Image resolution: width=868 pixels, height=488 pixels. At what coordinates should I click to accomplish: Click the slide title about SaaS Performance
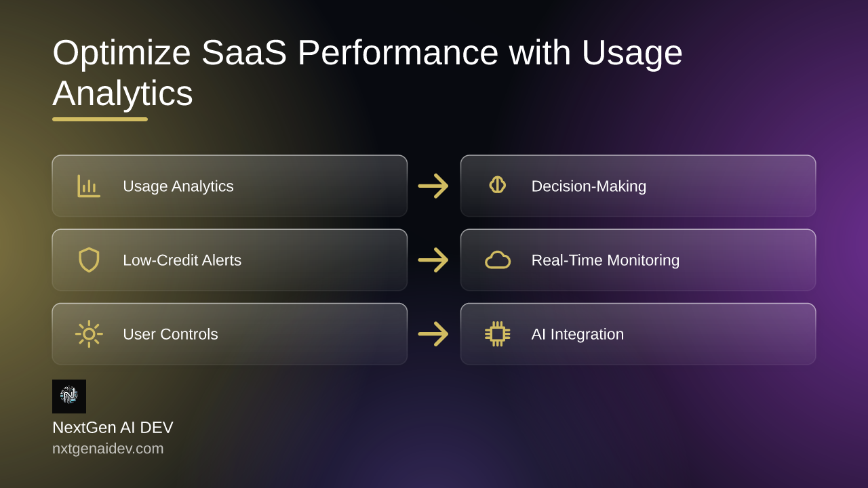click(x=368, y=73)
